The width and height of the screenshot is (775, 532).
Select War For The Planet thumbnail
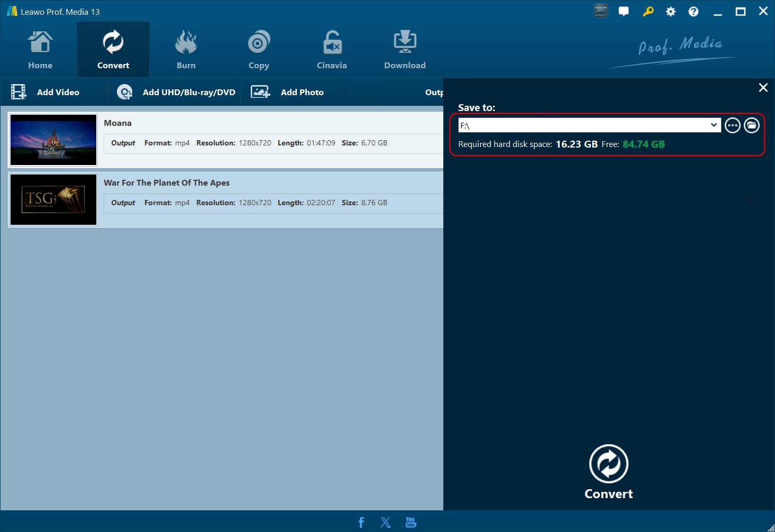pos(53,200)
